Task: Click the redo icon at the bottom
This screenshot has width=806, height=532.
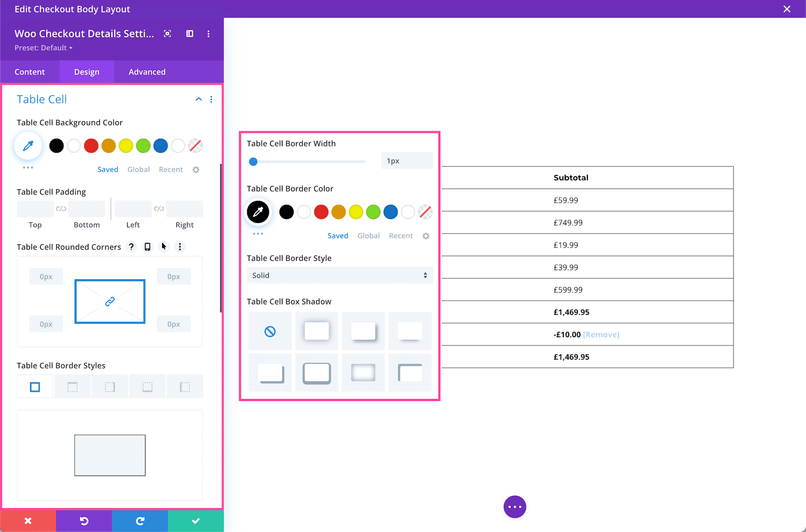Action: pos(140,520)
